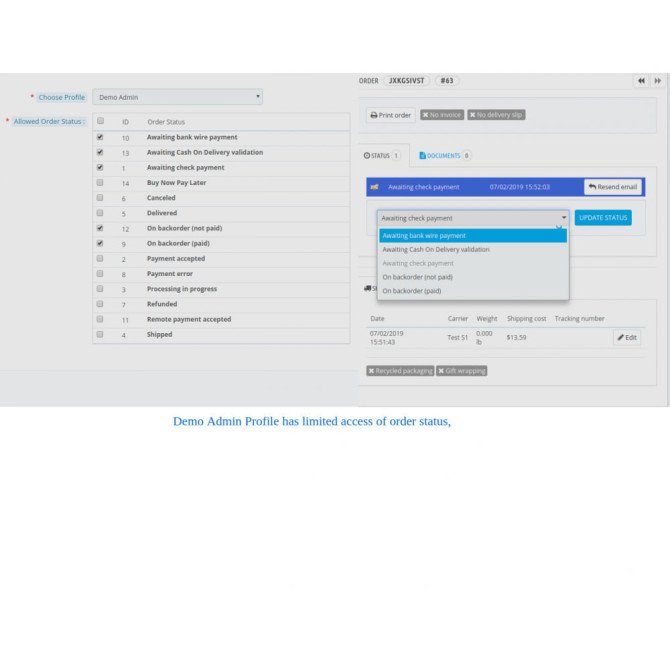Image resolution: width=670 pixels, height=670 pixels.
Task: Go to previous order arrow button
Action: 641,81
